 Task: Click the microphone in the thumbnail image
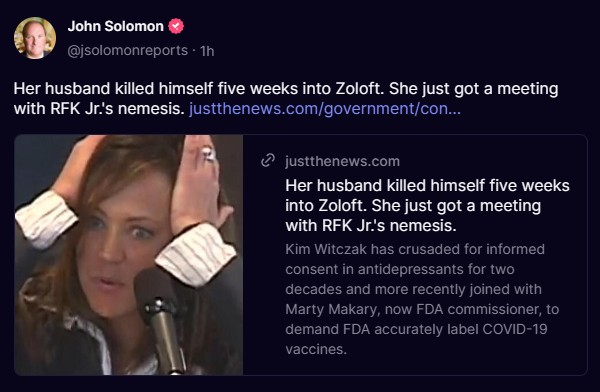tap(161, 319)
